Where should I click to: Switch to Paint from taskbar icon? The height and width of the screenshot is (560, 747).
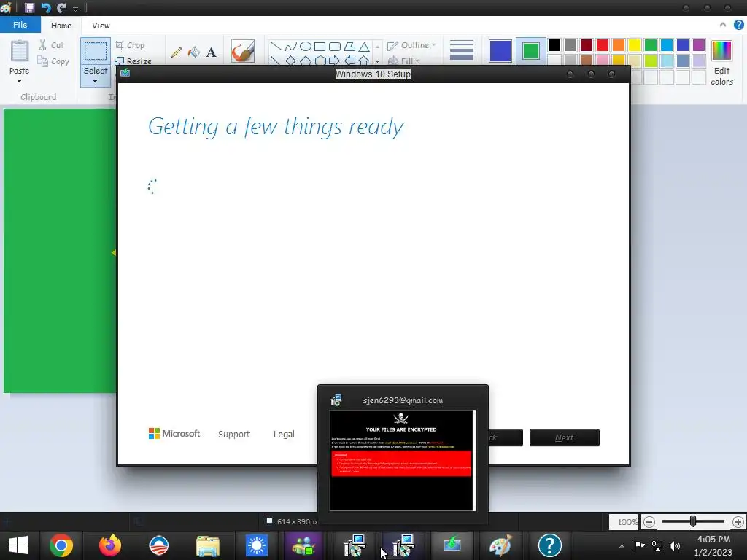tap(500, 545)
